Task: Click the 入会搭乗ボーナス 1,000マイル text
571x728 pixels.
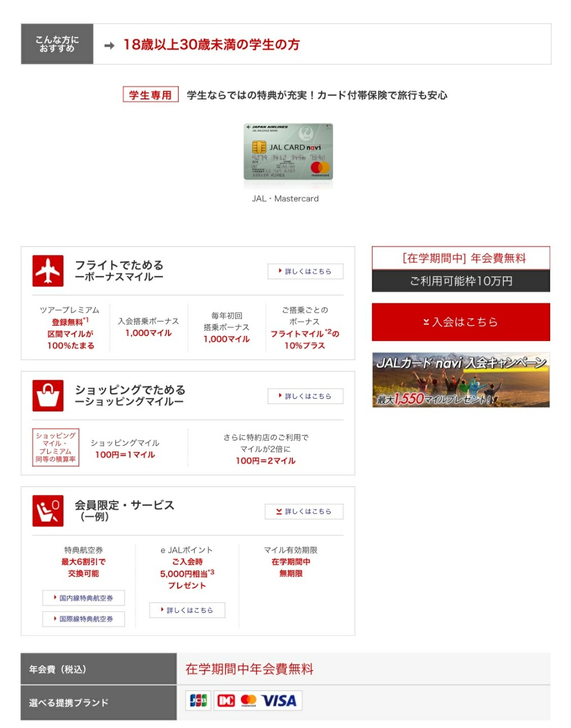Action: 148,327
